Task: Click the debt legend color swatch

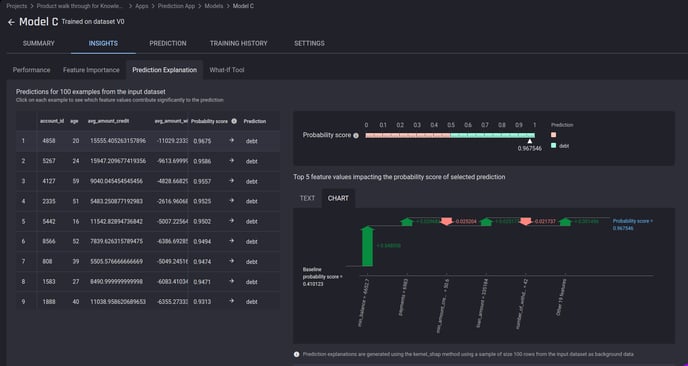Action: (x=553, y=145)
